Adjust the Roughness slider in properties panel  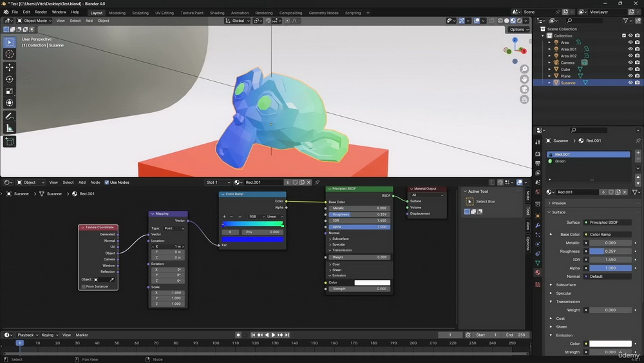[x=611, y=251]
